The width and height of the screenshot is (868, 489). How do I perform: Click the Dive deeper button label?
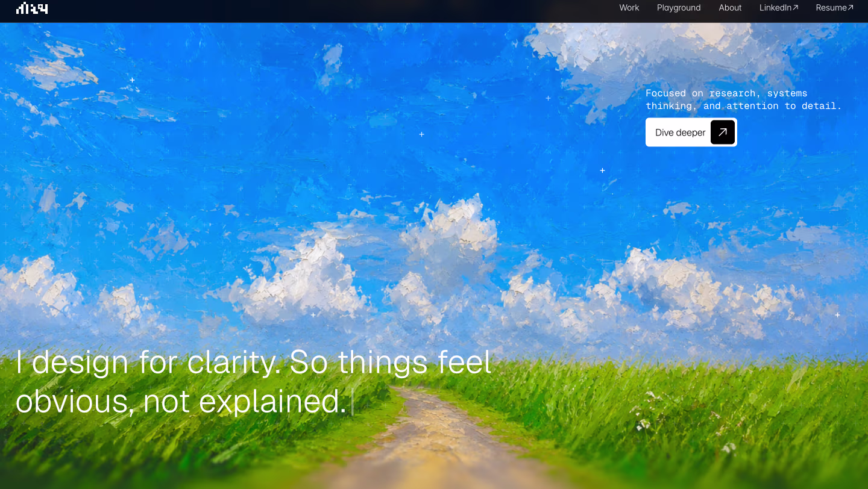coord(680,132)
